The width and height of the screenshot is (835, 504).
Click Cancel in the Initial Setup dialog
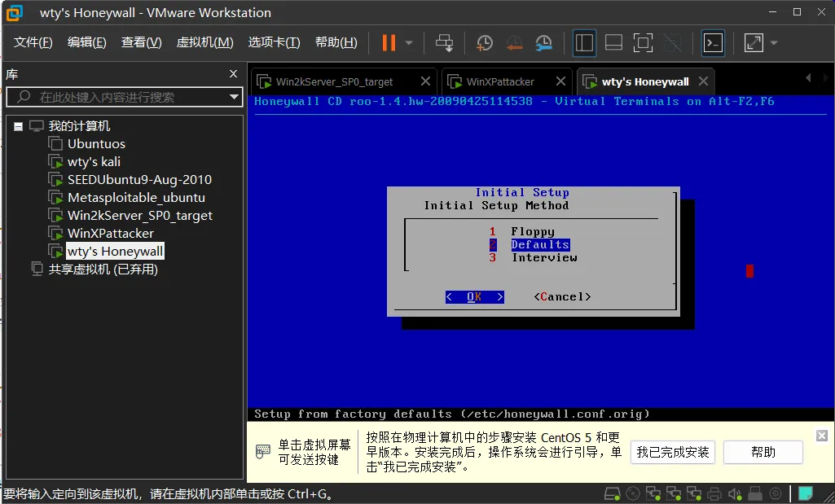(562, 297)
